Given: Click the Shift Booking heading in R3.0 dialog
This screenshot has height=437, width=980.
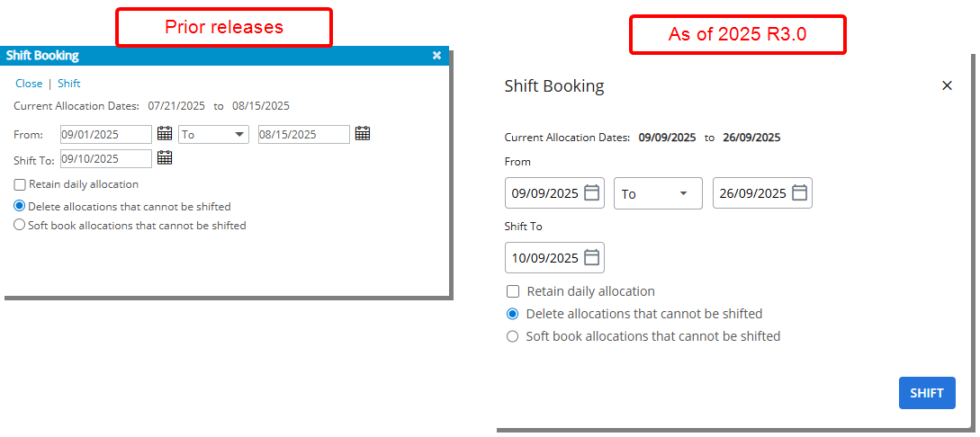Looking at the screenshot, I should coord(554,86).
